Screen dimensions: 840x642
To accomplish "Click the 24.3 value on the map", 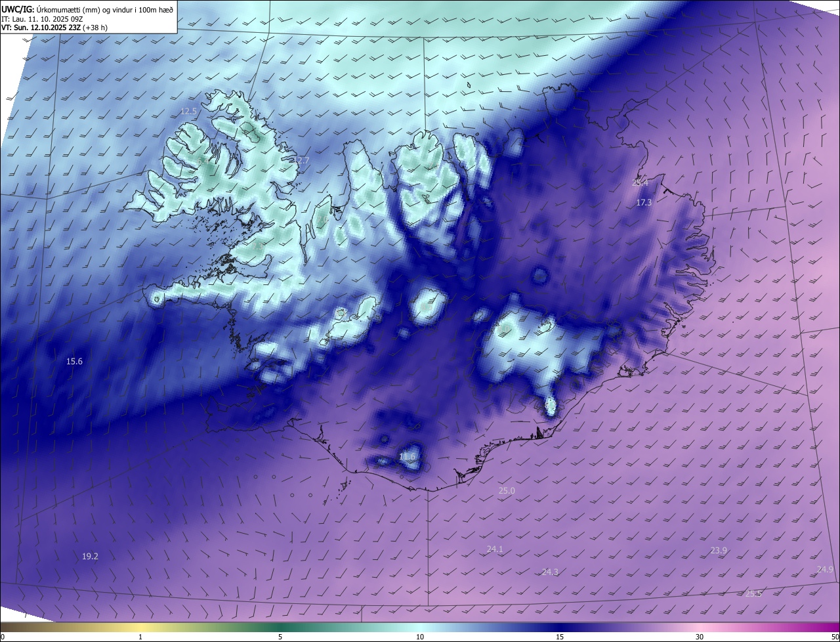I will (x=550, y=572).
